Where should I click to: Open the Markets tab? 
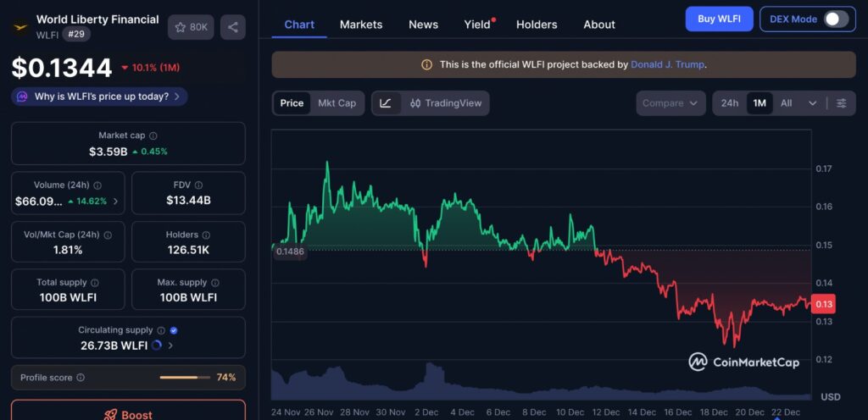pyautogui.click(x=361, y=25)
